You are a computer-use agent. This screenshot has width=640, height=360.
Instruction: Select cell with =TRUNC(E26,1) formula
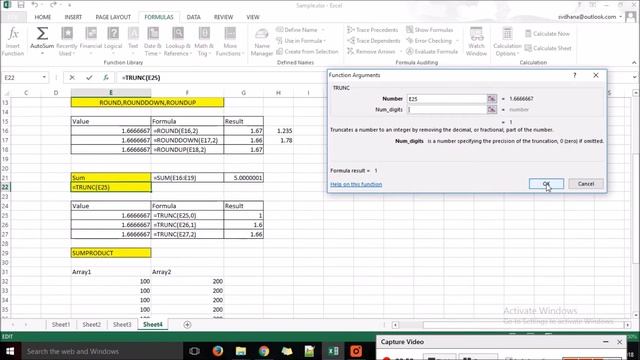click(187, 225)
